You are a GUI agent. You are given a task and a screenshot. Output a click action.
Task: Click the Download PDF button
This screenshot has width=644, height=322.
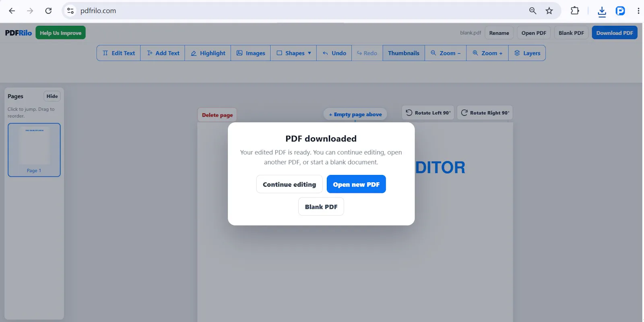pos(615,33)
